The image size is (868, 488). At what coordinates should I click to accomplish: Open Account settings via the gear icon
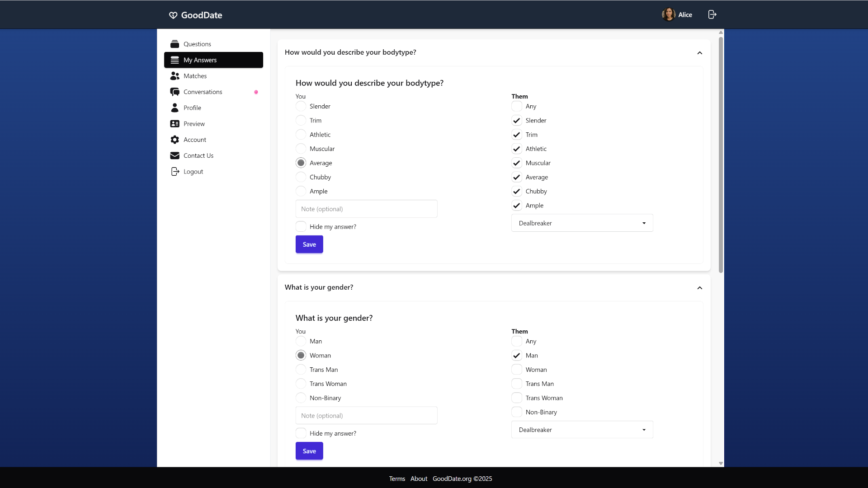coord(175,140)
